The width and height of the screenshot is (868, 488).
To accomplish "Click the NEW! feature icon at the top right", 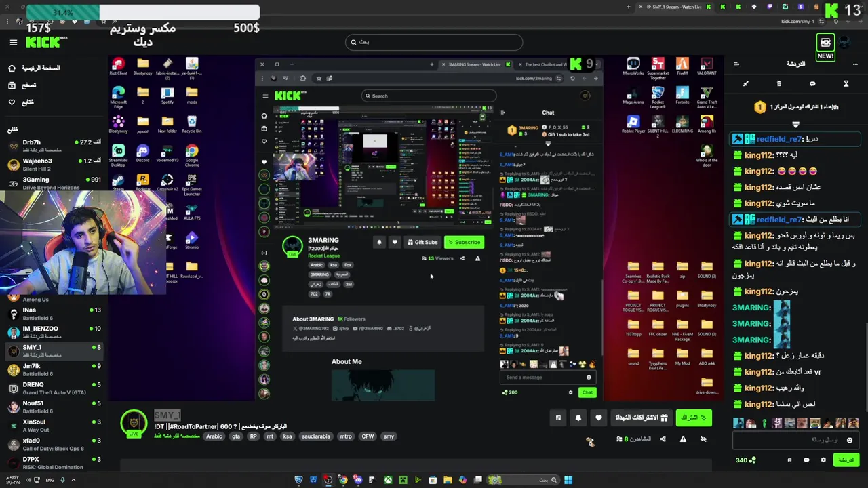I will [x=825, y=46].
